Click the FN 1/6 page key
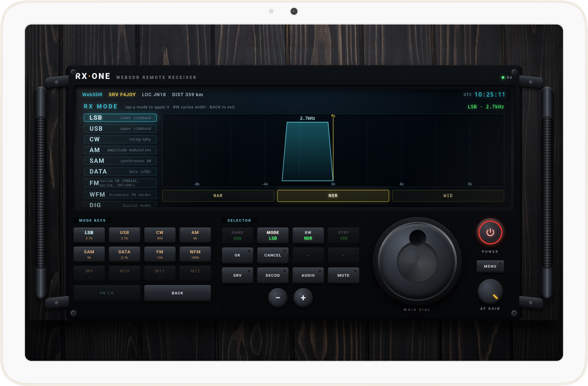The image size is (588, 386). (107, 293)
